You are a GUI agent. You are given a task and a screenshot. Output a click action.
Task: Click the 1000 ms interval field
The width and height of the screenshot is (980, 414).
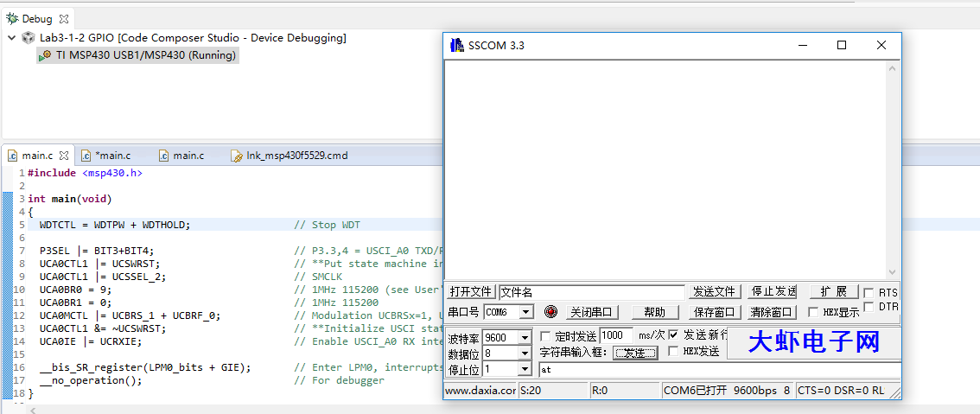617,335
